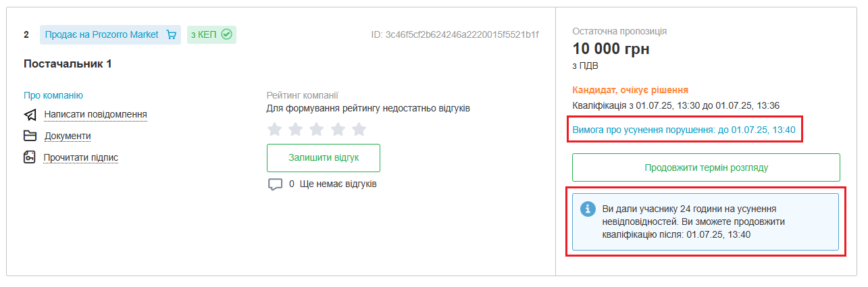The width and height of the screenshot is (868, 287).
Task: Click the shopping cart icon in Prozorro Market badge
Action: 171,34
